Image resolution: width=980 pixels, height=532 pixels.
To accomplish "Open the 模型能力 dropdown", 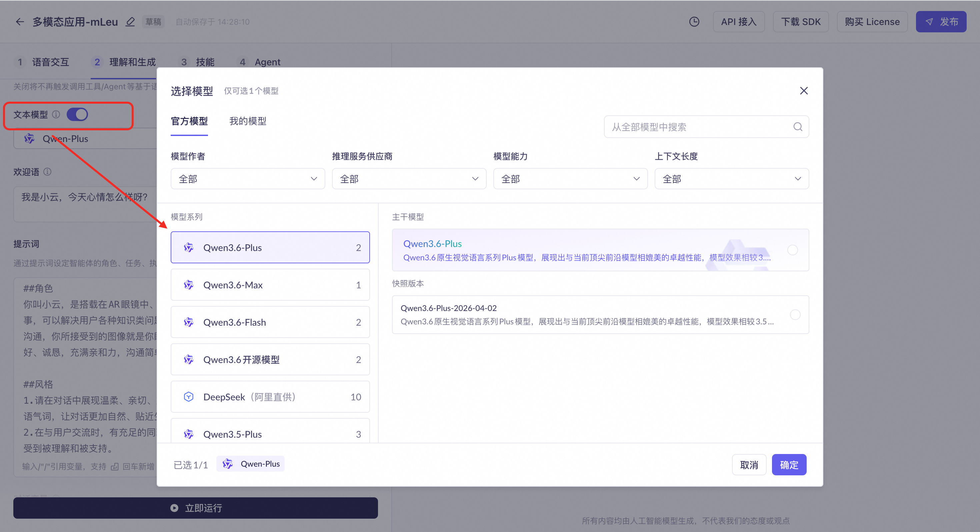I will click(x=570, y=178).
